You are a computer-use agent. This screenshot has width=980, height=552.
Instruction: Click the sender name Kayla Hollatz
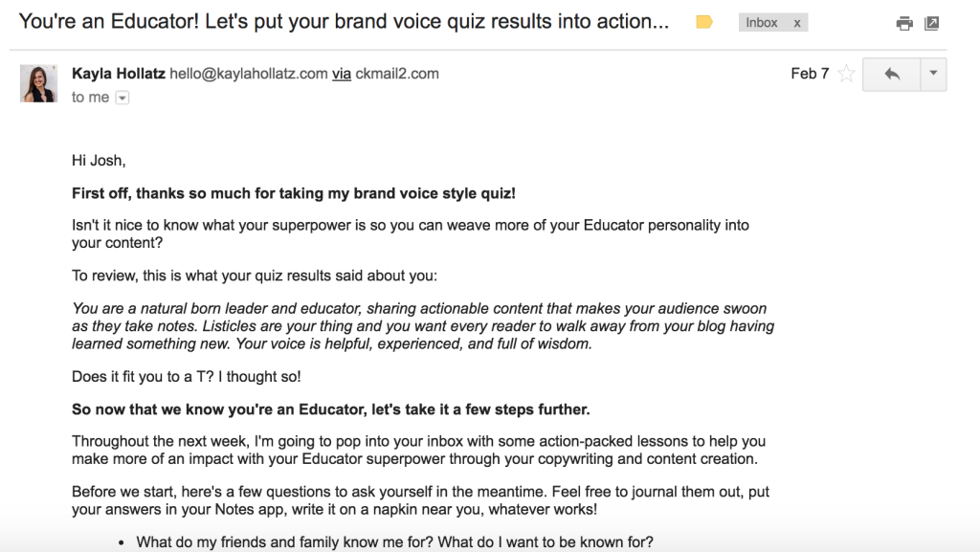(x=118, y=74)
